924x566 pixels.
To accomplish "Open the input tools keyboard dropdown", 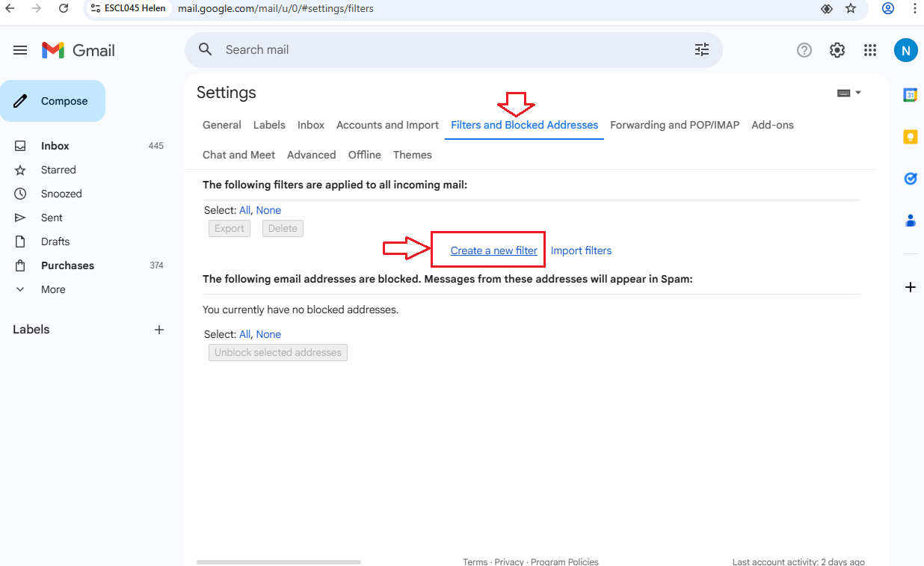I will coord(849,93).
